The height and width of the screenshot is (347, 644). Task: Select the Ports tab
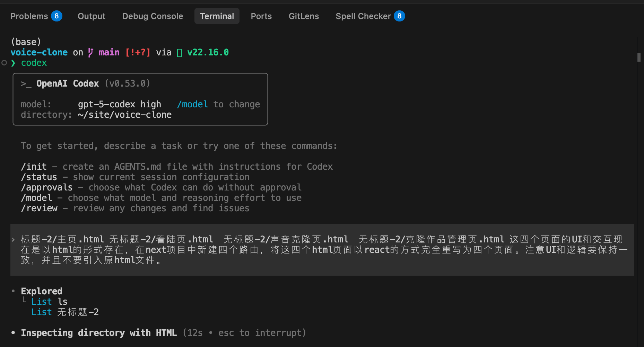[261, 16]
